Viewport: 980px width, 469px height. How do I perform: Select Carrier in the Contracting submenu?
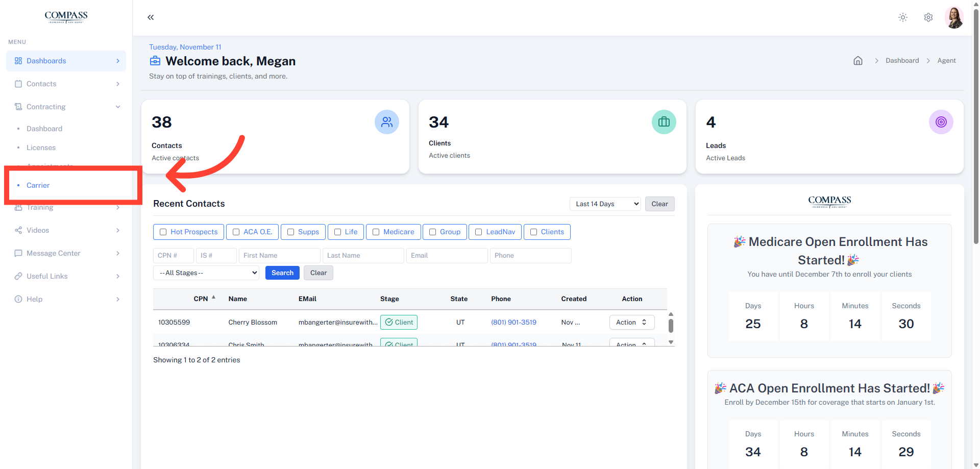coord(38,185)
